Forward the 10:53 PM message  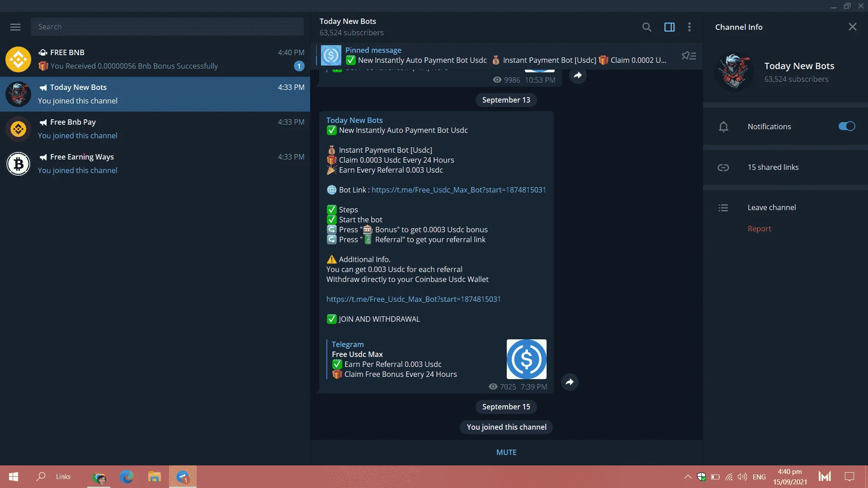coord(578,75)
